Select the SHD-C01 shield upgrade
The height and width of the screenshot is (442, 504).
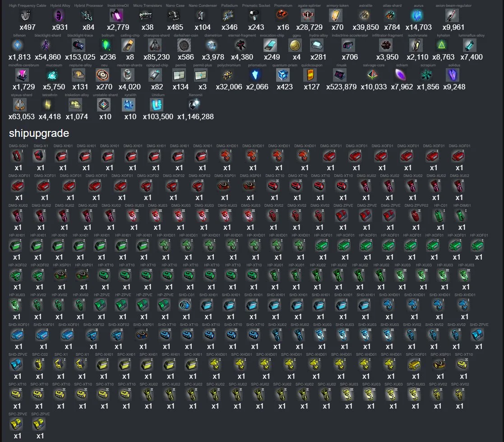tap(185, 305)
